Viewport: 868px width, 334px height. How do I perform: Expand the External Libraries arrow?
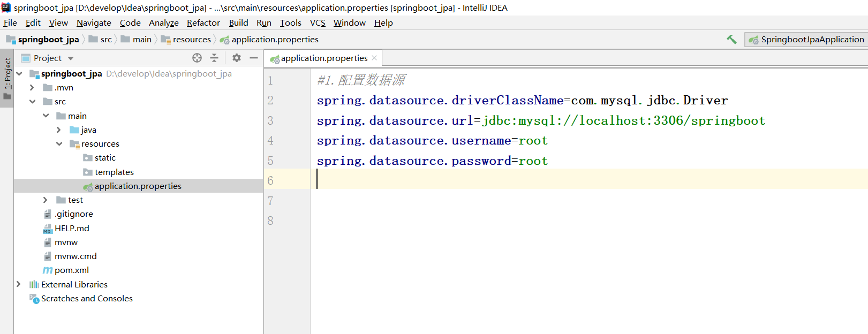18,285
